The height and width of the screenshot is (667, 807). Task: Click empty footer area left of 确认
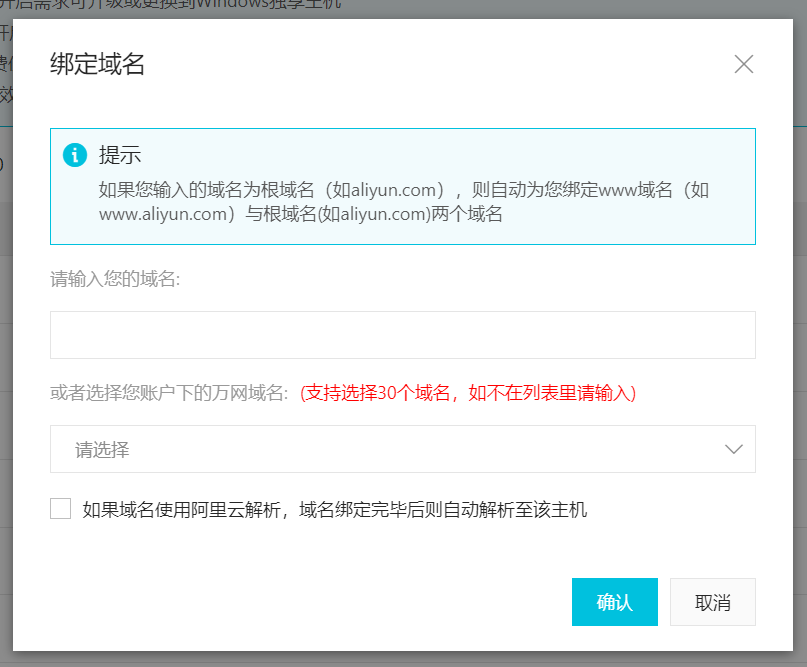[300, 602]
